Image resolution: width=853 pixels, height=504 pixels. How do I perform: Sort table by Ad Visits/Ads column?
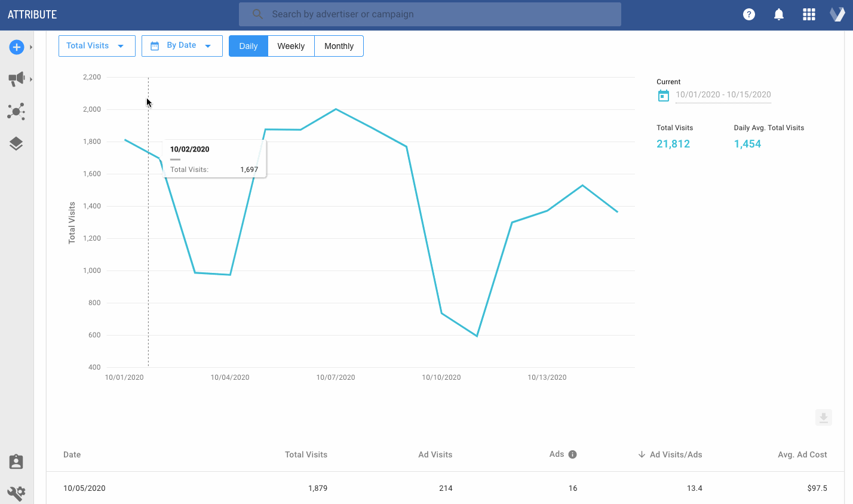[x=675, y=454]
